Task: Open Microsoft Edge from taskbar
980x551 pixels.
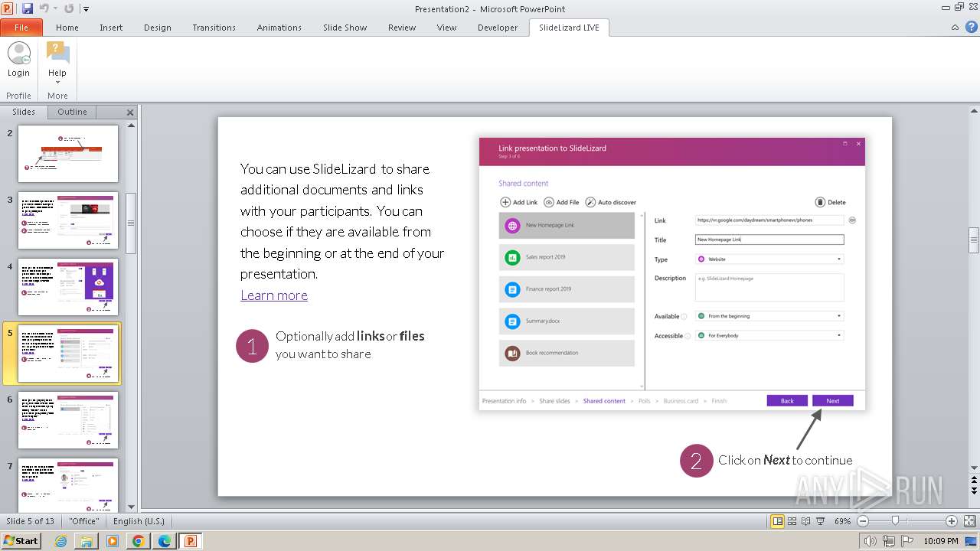Action: click(x=165, y=541)
